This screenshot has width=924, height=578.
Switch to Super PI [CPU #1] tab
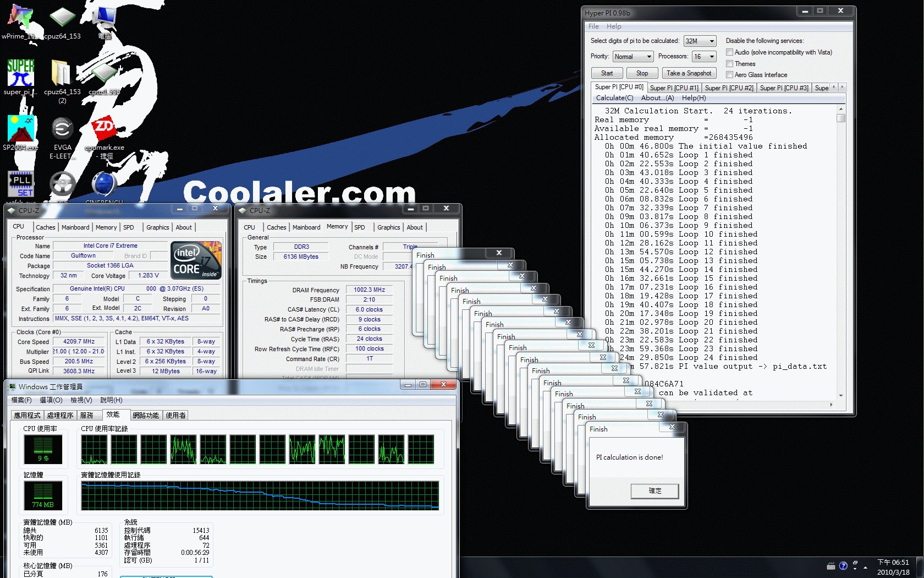click(674, 88)
